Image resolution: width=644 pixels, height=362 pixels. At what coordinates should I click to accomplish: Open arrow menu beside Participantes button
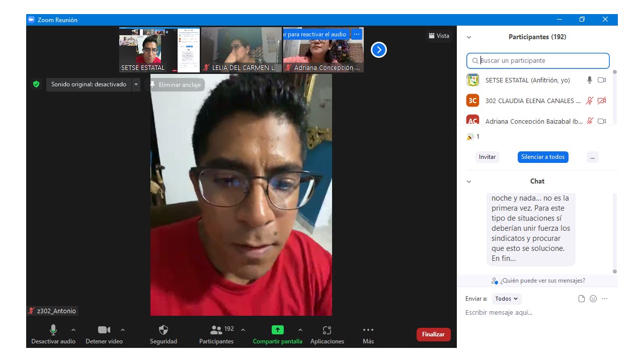243,330
